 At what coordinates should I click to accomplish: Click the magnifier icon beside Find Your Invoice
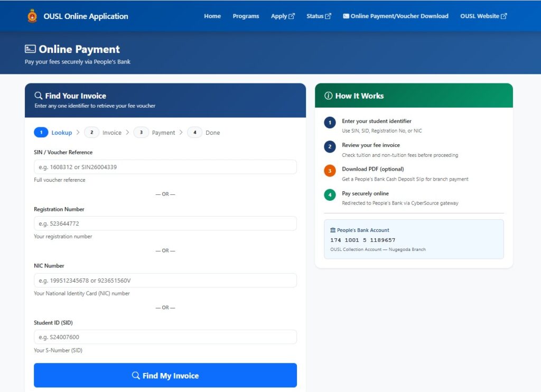click(38, 96)
